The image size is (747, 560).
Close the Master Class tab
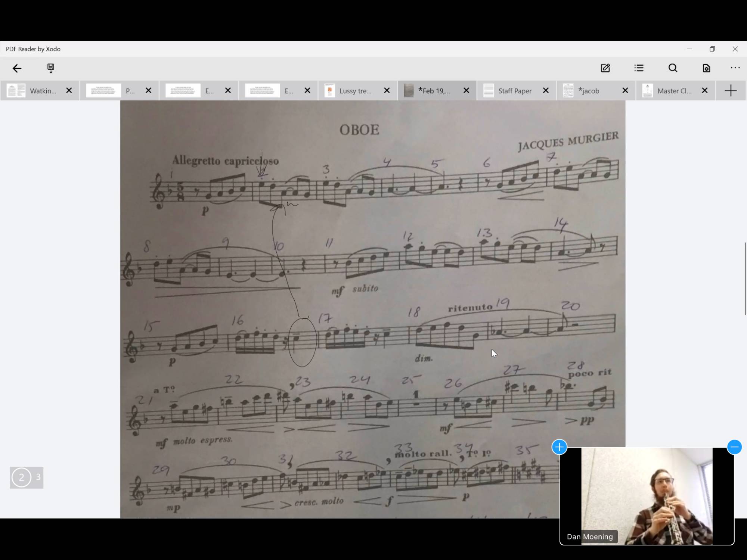click(705, 90)
